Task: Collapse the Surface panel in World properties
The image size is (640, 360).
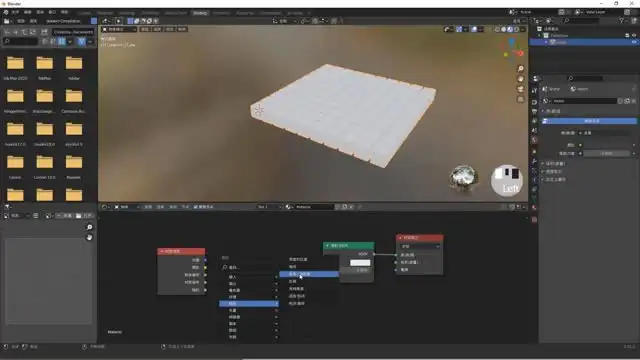Action: point(543,111)
